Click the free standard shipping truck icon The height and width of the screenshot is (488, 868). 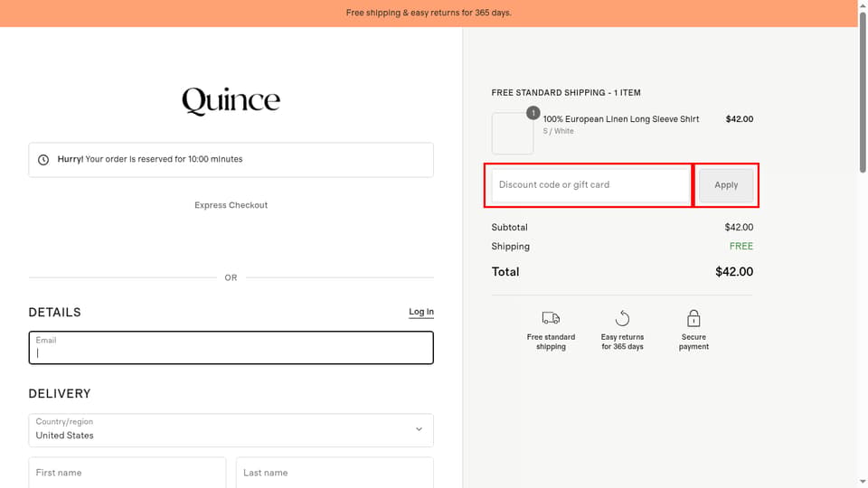[551, 317]
